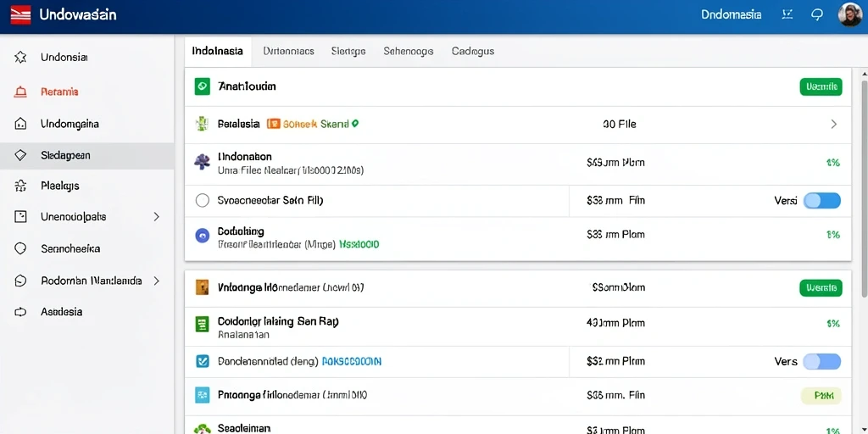
Task: Click the Undonaton row title
Action: coord(245,157)
